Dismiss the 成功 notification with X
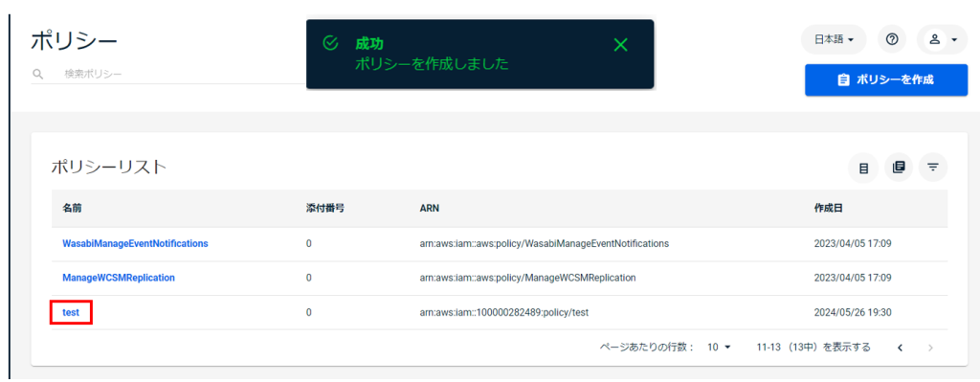Screen dimensions: 980x382 [x=620, y=44]
